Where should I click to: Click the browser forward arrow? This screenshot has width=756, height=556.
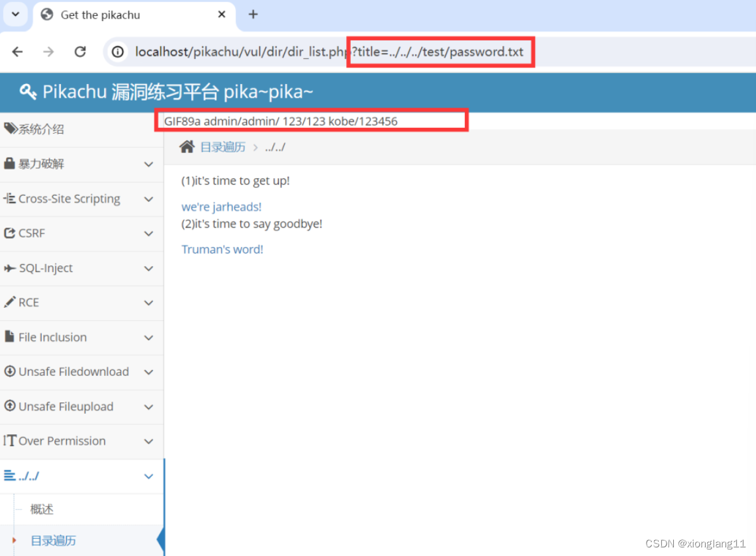(49, 52)
